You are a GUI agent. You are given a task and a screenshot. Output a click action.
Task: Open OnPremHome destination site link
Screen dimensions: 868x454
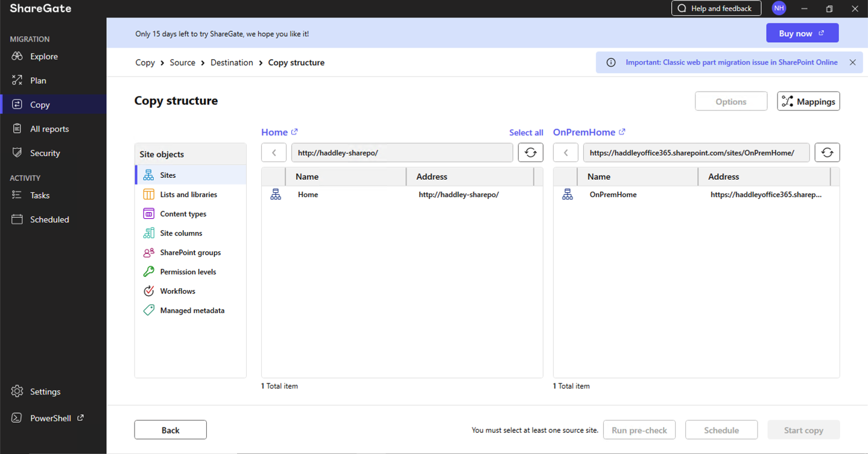point(589,132)
